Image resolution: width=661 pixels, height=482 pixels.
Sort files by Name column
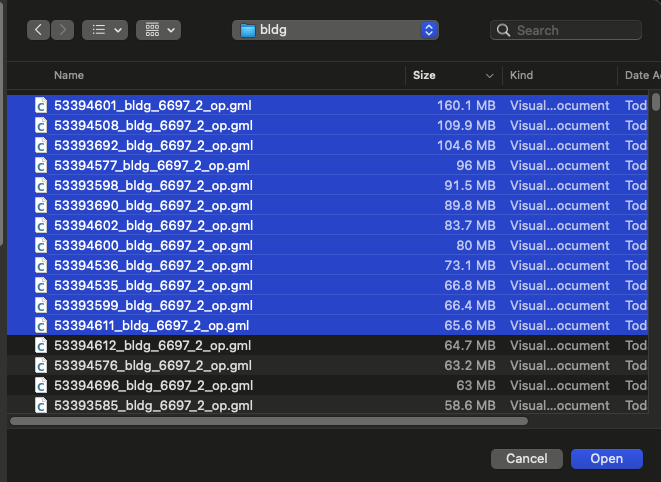pyautogui.click(x=69, y=75)
